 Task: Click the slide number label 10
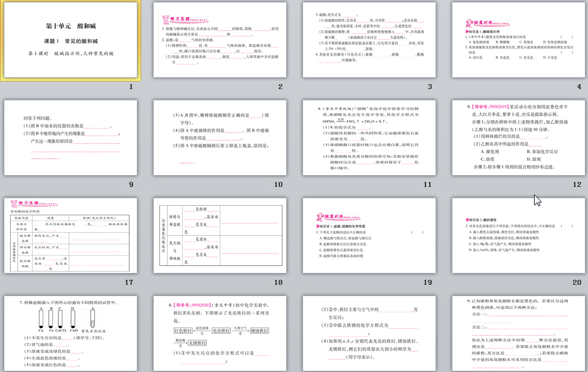pos(278,184)
